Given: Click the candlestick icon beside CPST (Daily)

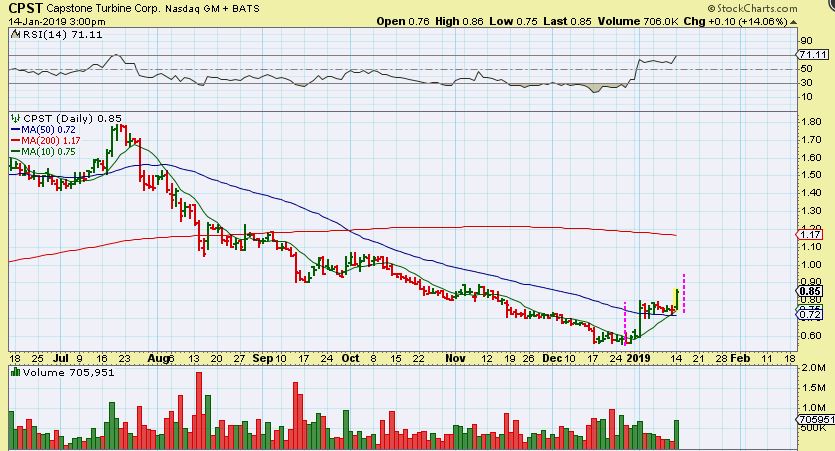Looking at the screenshot, I should pyautogui.click(x=15, y=118).
